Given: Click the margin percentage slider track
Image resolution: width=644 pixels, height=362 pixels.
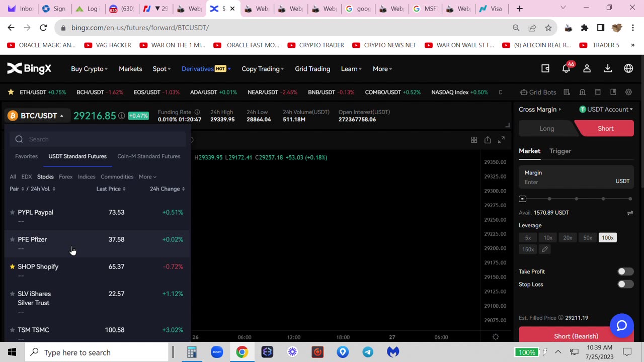Looking at the screenshot, I should click(576, 199).
